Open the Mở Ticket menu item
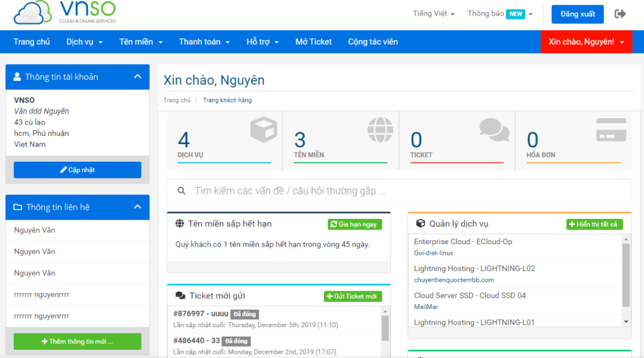Image resolution: width=644 pixels, height=358 pixels. [313, 42]
